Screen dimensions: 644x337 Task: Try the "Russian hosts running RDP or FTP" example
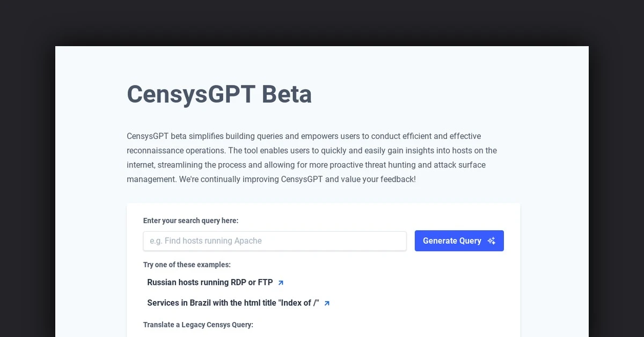(x=210, y=282)
